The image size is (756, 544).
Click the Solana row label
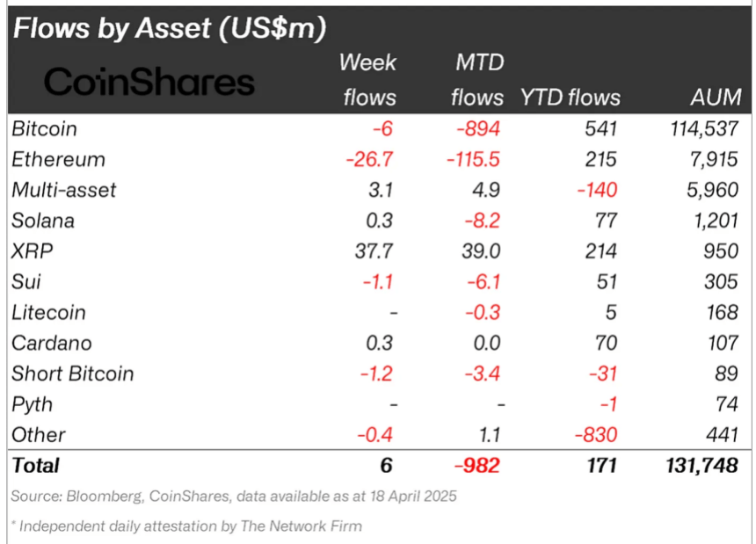point(43,221)
